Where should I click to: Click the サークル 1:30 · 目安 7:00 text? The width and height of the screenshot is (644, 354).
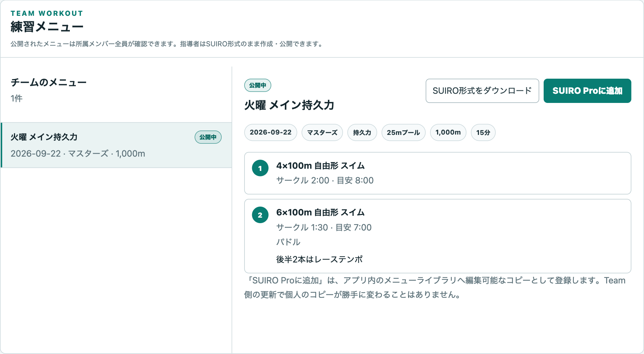(324, 228)
